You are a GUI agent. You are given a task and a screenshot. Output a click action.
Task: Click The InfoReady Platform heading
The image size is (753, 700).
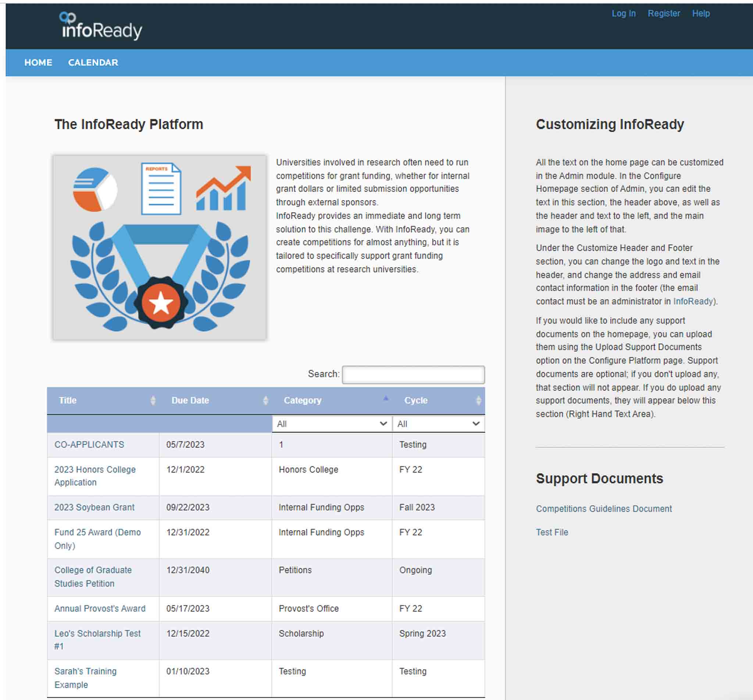tap(129, 124)
